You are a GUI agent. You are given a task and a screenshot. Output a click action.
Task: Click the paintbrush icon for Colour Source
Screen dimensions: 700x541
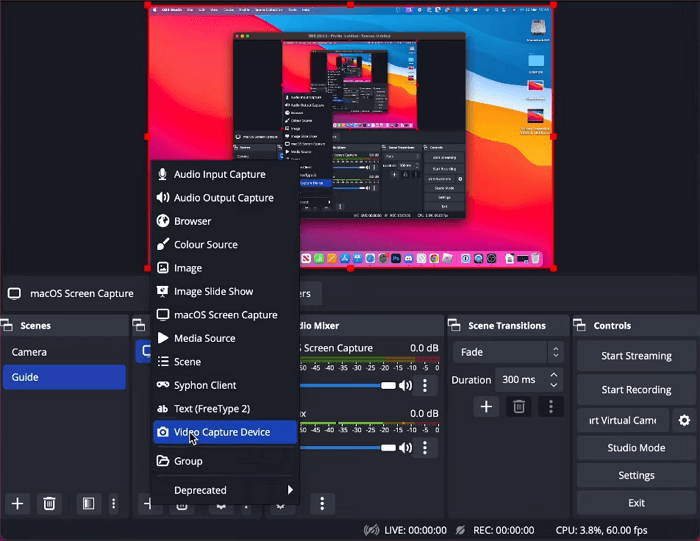(162, 244)
